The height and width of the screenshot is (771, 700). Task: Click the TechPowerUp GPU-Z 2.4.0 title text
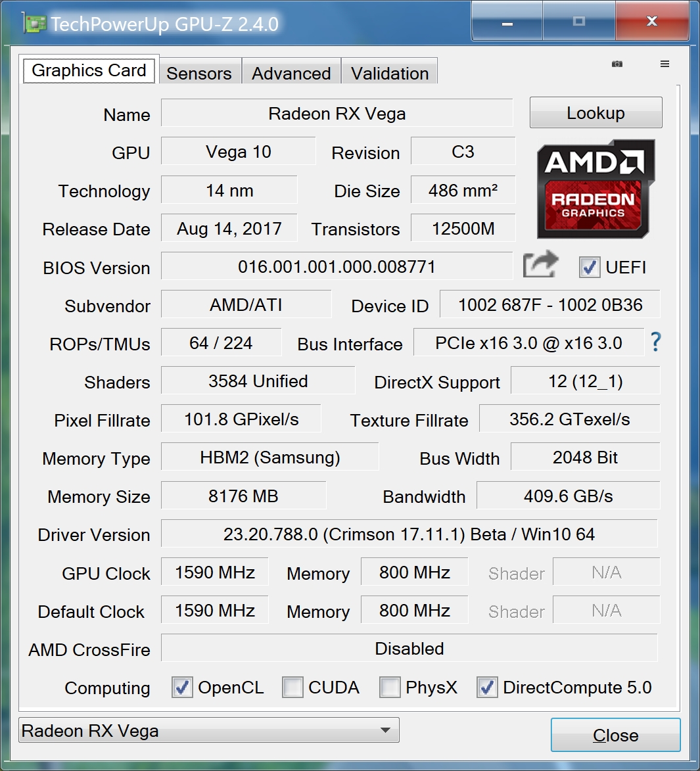point(165,24)
